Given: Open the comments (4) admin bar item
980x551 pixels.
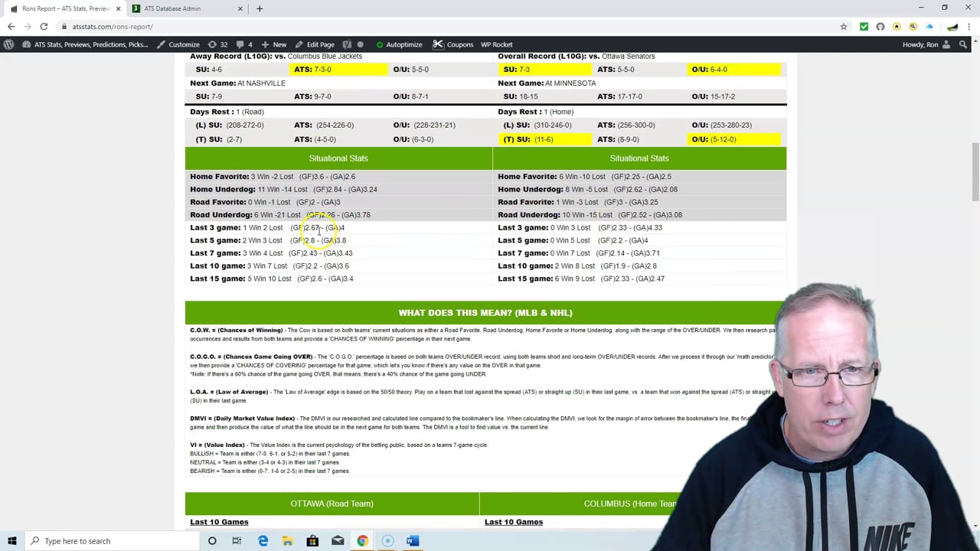Looking at the screenshot, I should (x=245, y=44).
